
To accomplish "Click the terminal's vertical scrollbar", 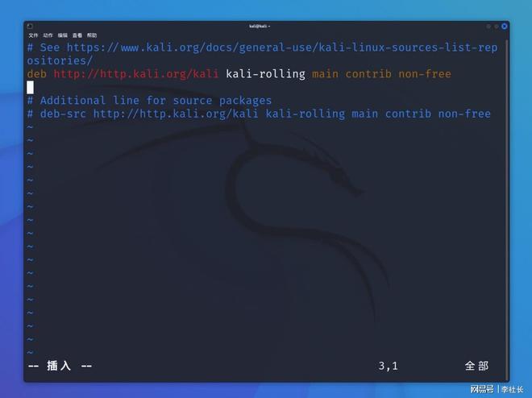I will (507, 209).
